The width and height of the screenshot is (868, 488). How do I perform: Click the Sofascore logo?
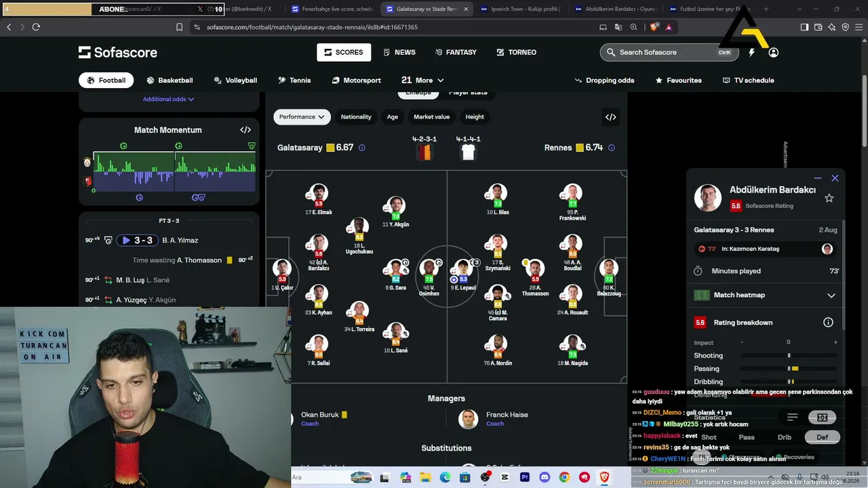click(x=118, y=52)
